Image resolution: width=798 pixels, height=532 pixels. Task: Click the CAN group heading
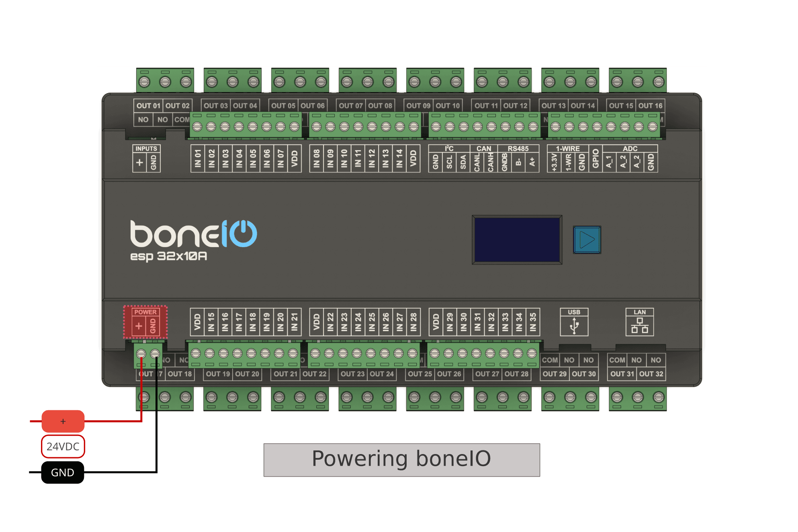[484, 148]
